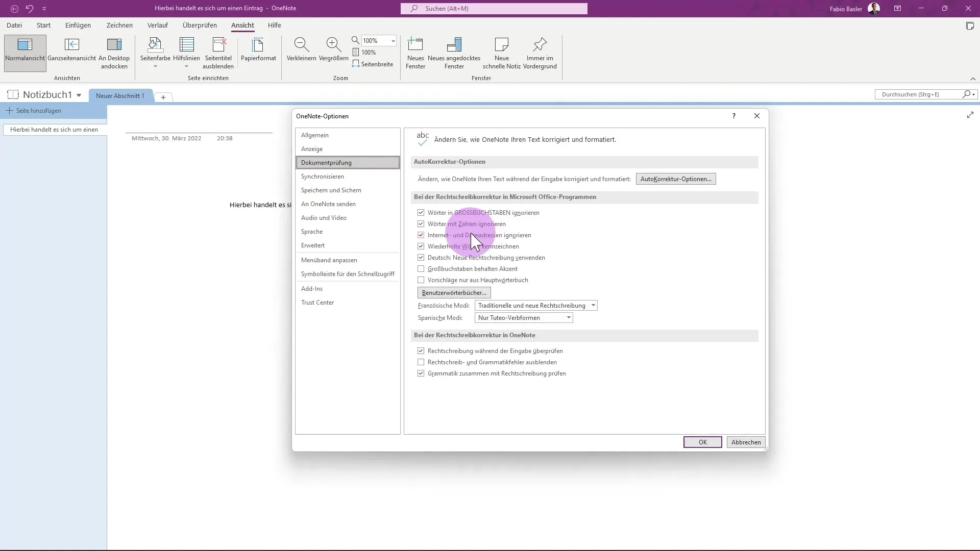Open the notebook pane icon top right
The width and height of the screenshot is (980, 551).
[970, 26]
